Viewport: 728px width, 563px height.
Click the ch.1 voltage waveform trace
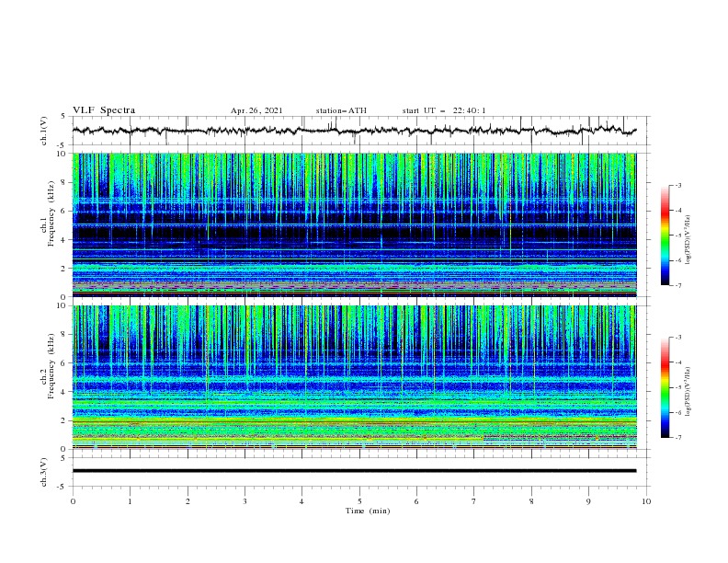tap(354, 131)
